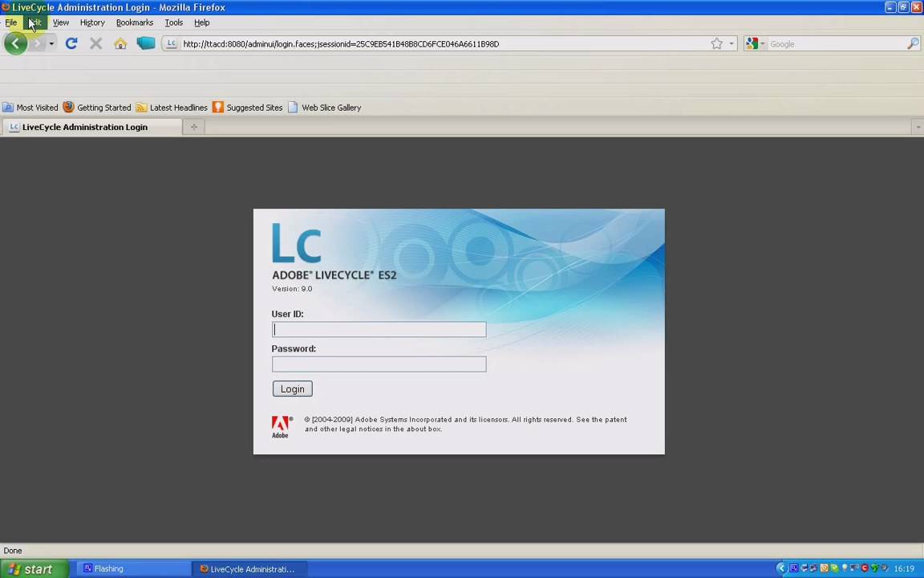Image resolution: width=924 pixels, height=578 pixels.
Task: Open the Tools menu
Action: pyautogui.click(x=174, y=22)
